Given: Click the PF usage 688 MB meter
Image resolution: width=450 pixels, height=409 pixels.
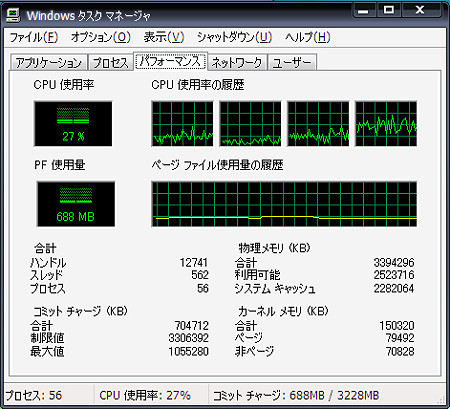Looking at the screenshot, I should [x=76, y=204].
